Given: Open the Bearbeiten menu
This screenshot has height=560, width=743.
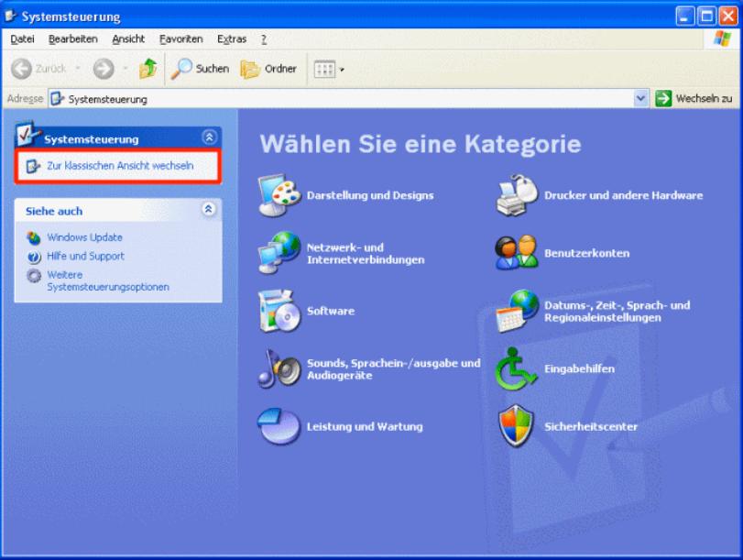Looking at the screenshot, I should 73,38.
